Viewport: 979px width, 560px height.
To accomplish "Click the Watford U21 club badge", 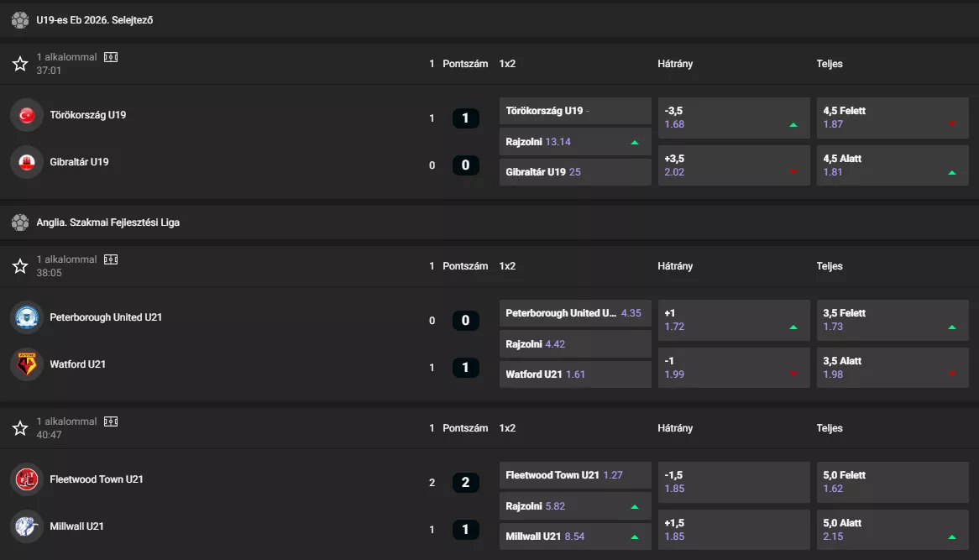I will pos(26,364).
